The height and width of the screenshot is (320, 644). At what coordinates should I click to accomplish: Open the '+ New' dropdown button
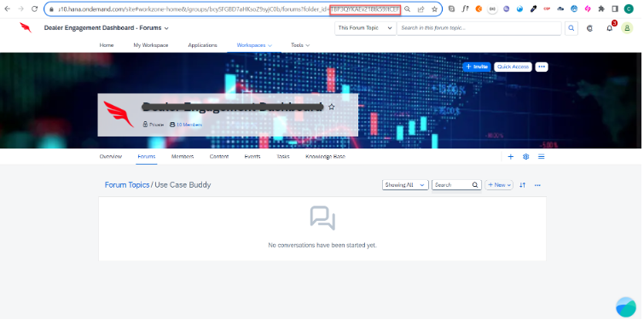[x=499, y=185]
